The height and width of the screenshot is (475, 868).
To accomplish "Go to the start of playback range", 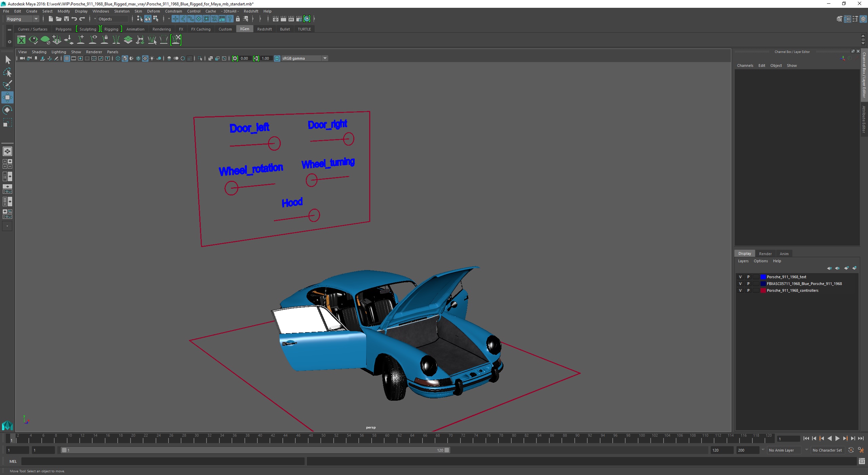I will tap(806, 439).
